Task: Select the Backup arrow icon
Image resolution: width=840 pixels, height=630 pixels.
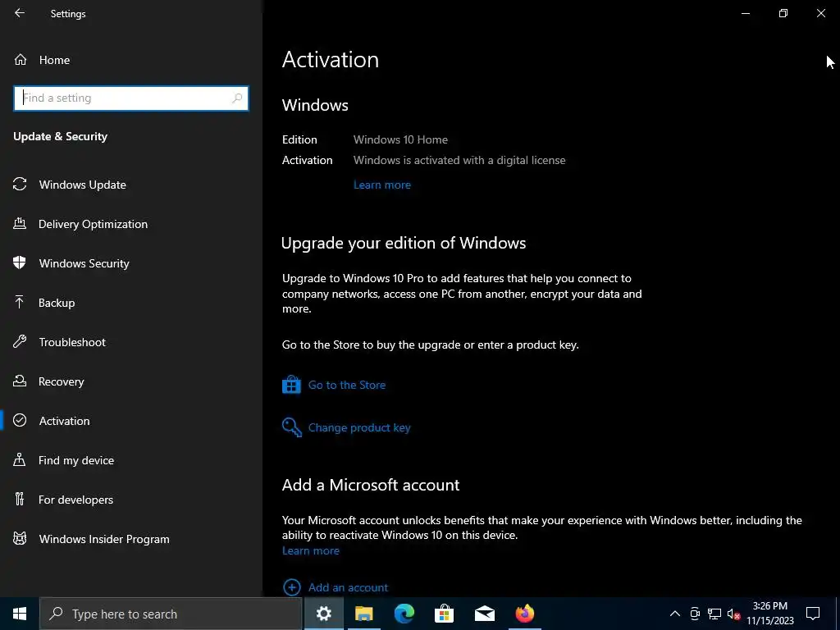Action: [x=20, y=302]
